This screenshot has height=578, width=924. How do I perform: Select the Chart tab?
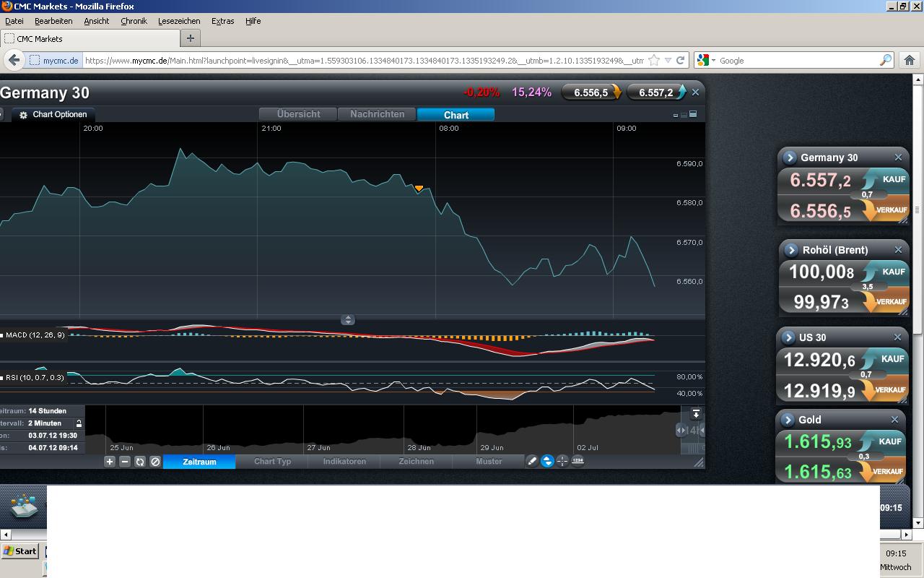(456, 115)
